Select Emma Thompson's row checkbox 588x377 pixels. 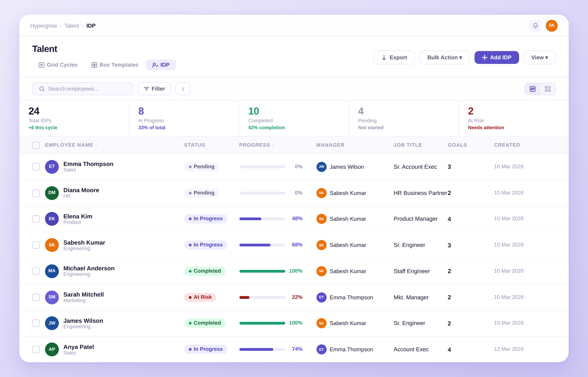click(36, 167)
